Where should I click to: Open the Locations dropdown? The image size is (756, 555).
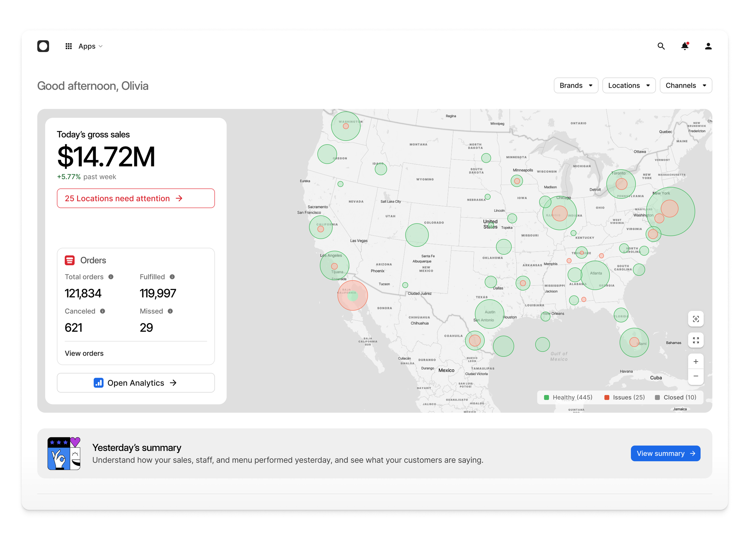click(x=629, y=85)
